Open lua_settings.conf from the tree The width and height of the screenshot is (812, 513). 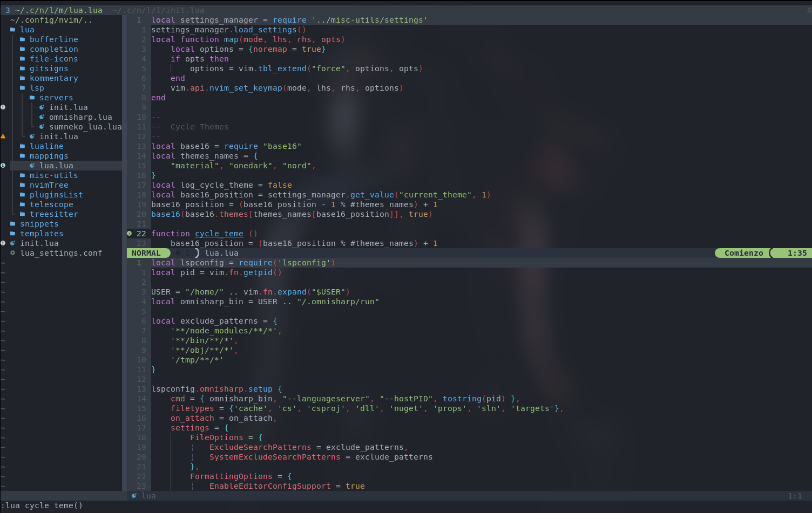tap(61, 253)
